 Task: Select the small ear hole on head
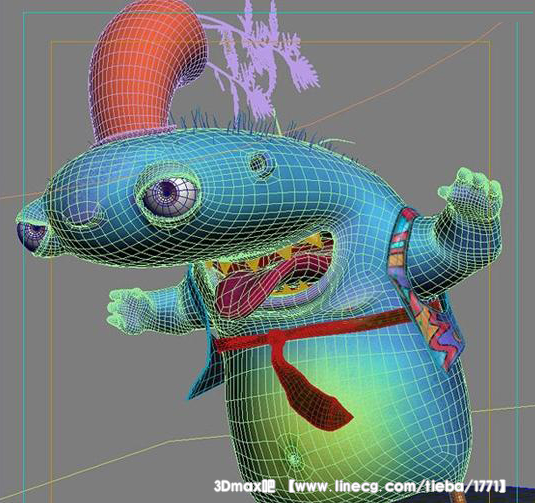(x=261, y=164)
